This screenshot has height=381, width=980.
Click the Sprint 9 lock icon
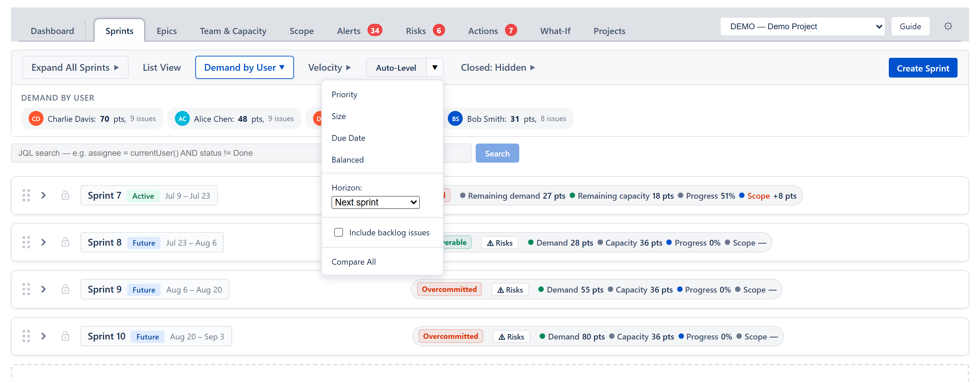(65, 289)
